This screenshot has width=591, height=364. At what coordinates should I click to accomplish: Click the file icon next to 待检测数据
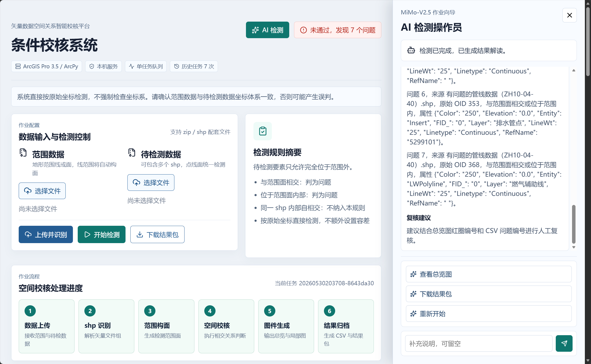(132, 153)
